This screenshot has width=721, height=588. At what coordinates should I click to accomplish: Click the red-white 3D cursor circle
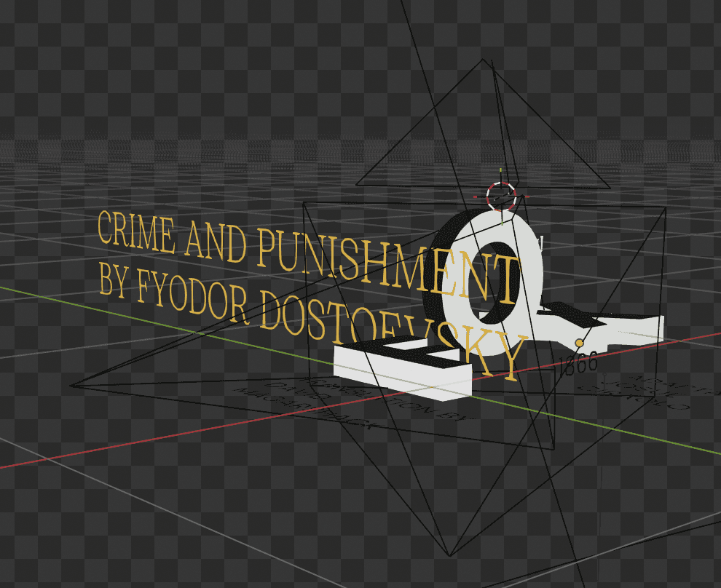tap(501, 196)
